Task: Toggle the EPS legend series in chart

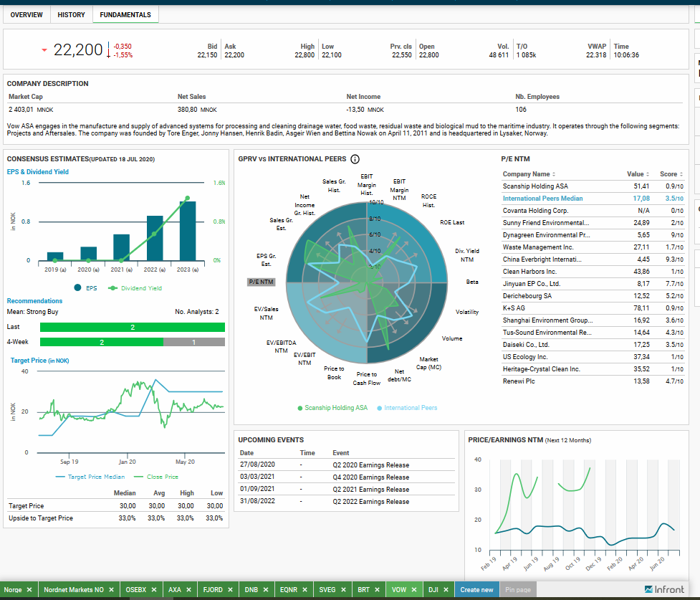Action: point(86,288)
